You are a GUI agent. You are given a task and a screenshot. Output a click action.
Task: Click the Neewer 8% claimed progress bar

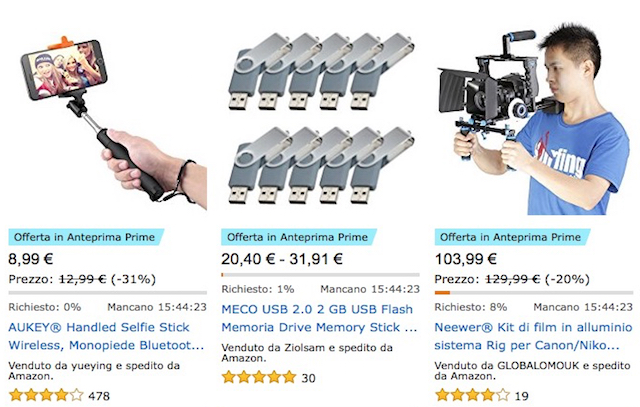533,293
